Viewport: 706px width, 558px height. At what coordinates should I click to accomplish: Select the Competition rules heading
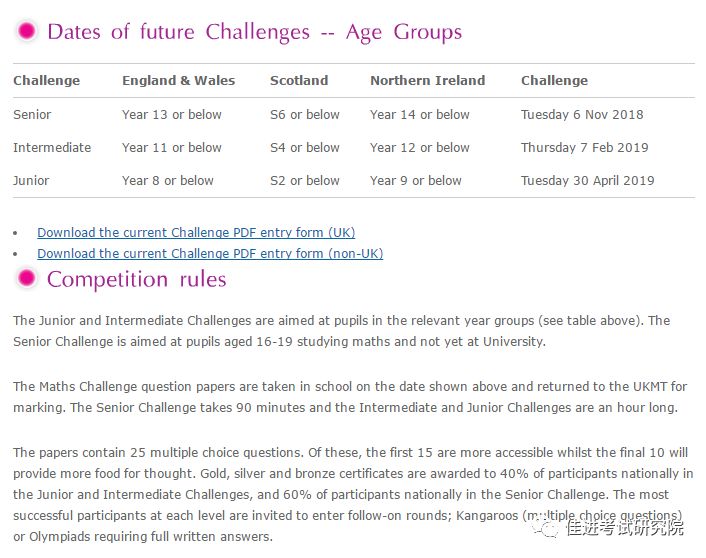click(x=137, y=279)
